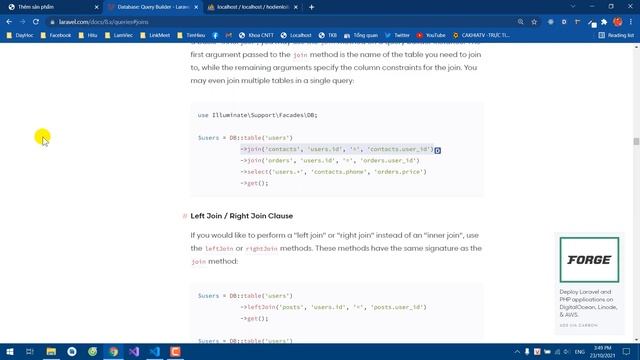Open the DayHoc bookmark folder
Screen dimensions: 640x360
pos(20,36)
